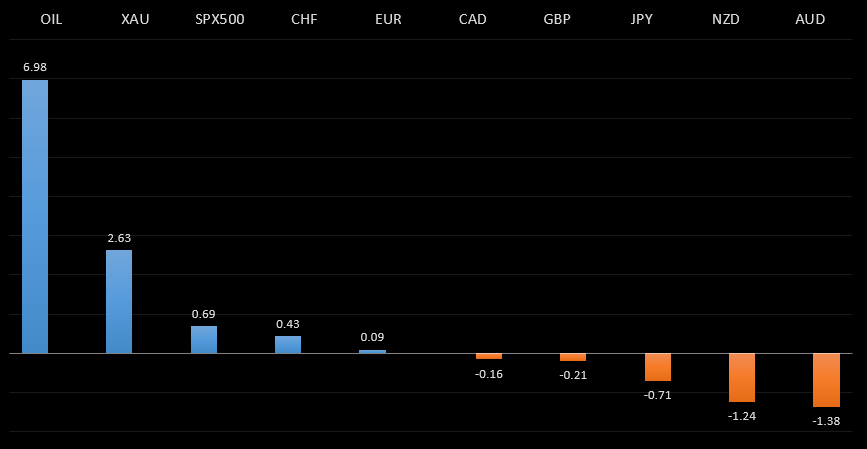The image size is (867, 449).
Task: Select the CAD category label
Action: tap(473, 19)
